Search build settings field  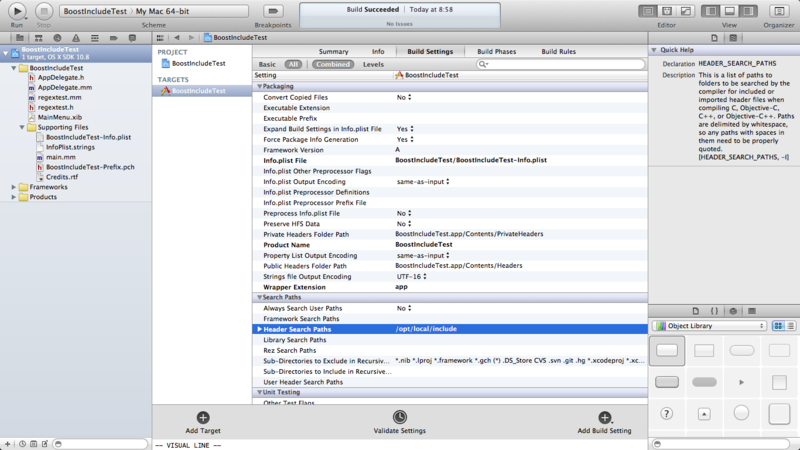[560, 64]
